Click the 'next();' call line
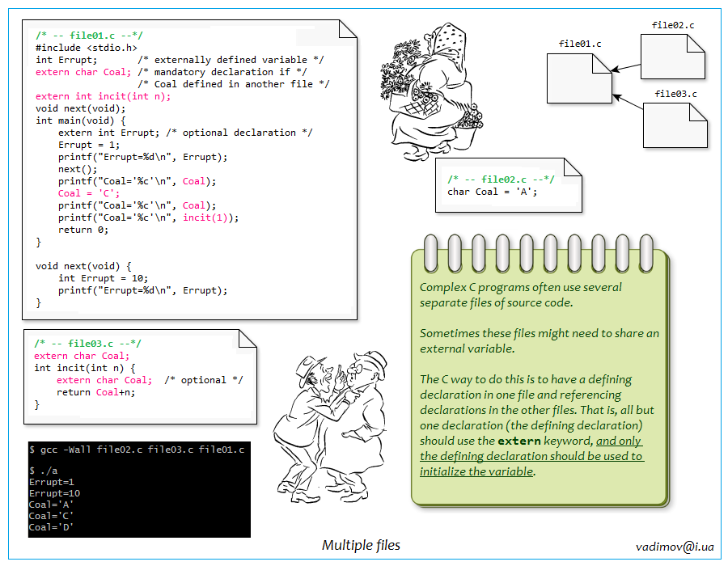This screenshot has height=566, width=728. pyautogui.click(x=78, y=169)
